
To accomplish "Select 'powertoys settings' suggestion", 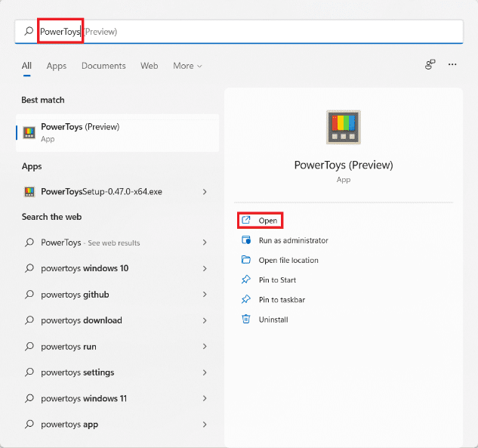I will click(x=117, y=372).
